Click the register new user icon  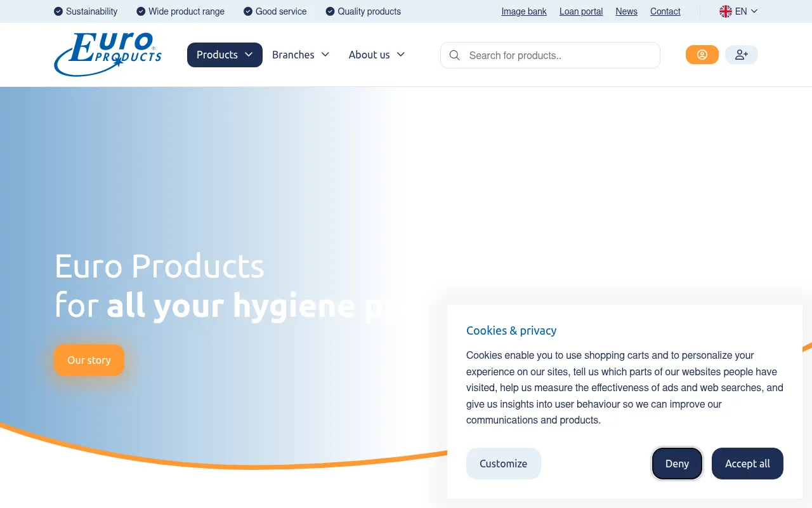click(742, 55)
